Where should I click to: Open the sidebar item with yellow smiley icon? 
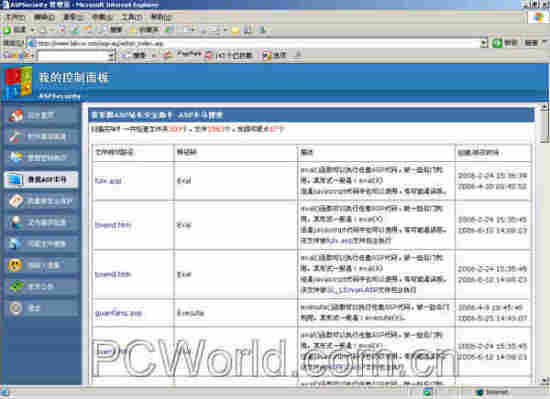[x=41, y=265]
